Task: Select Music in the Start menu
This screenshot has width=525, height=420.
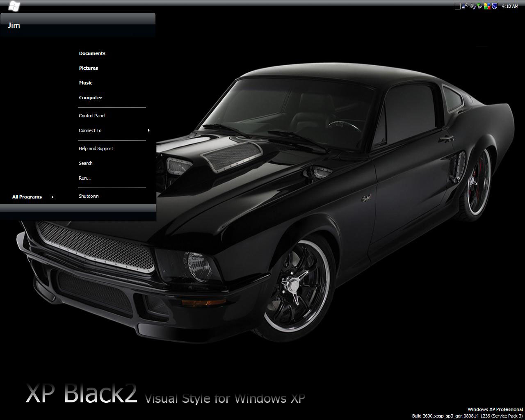Action: point(86,83)
